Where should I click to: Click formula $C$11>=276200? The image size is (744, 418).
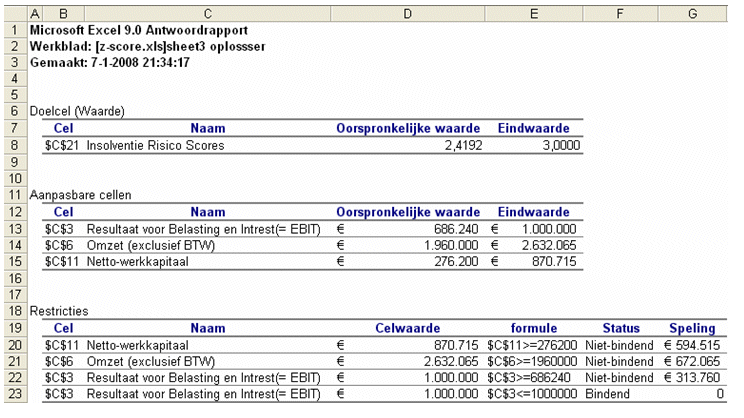click(532, 345)
